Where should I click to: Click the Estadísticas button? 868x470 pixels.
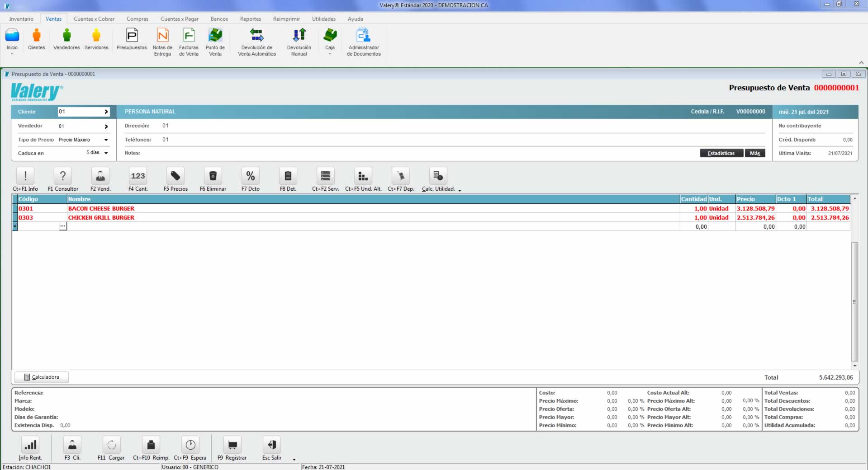pyautogui.click(x=721, y=153)
